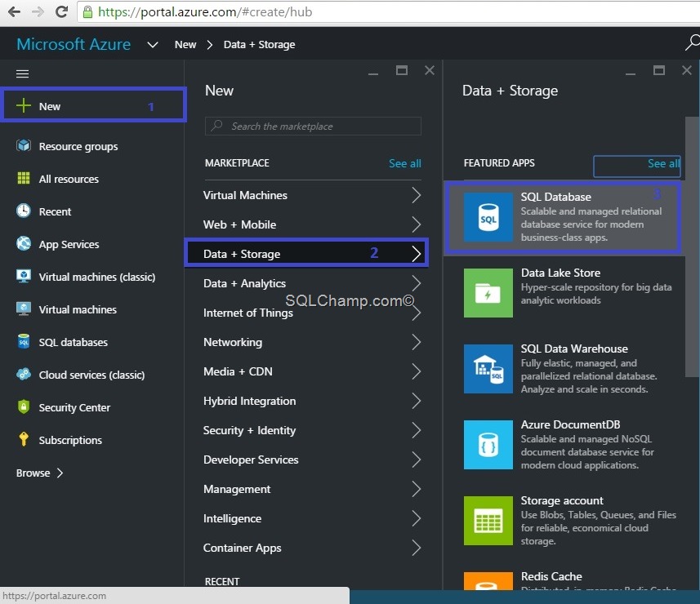
Task: Click the App Services globe icon
Action: click(x=24, y=243)
